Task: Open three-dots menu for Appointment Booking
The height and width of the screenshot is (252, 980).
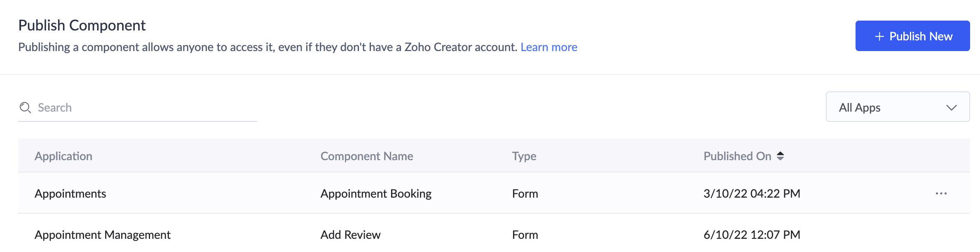Action: point(941,194)
